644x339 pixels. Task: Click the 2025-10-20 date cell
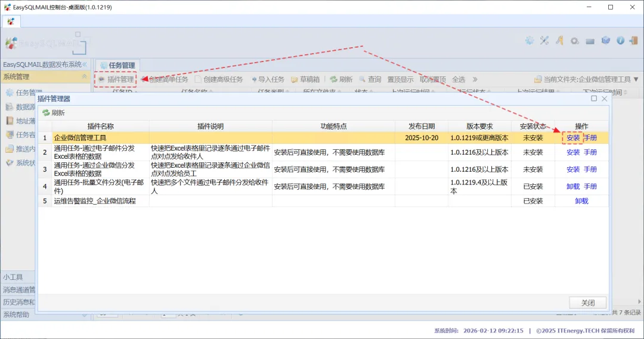tap(422, 138)
